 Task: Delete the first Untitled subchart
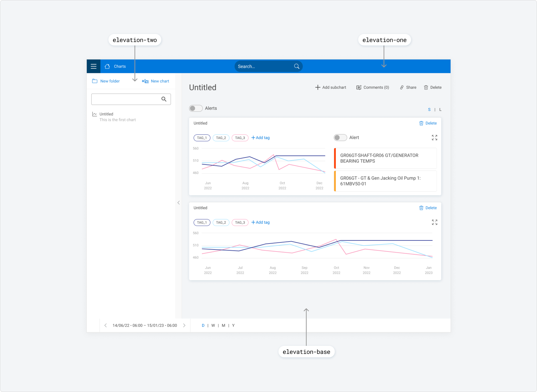tap(428, 123)
